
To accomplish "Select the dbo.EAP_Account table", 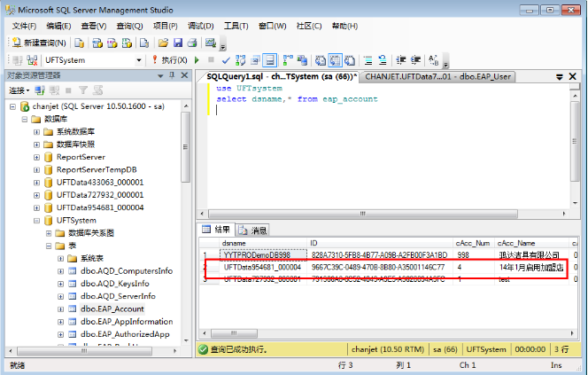I will (x=112, y=309).
